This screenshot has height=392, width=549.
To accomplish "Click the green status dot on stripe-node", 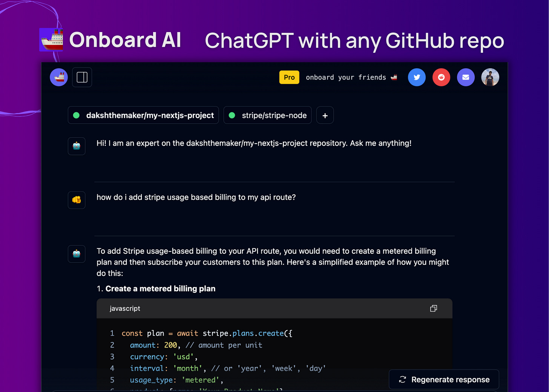I will [232, 115].
